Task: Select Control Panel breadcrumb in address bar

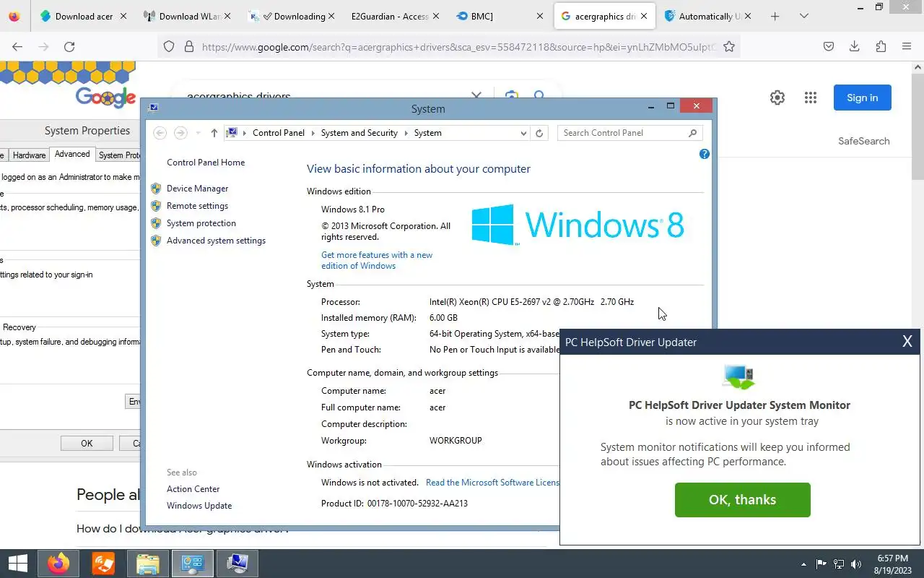Action: pos(279,133)
